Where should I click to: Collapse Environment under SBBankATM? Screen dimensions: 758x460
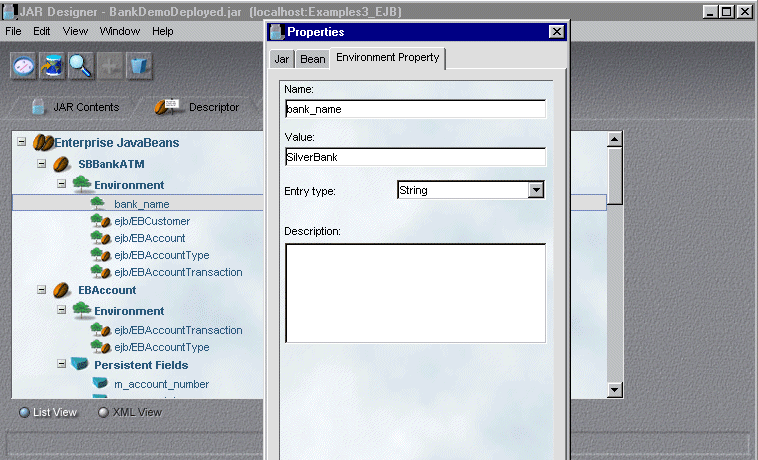[x=61, y=184]
